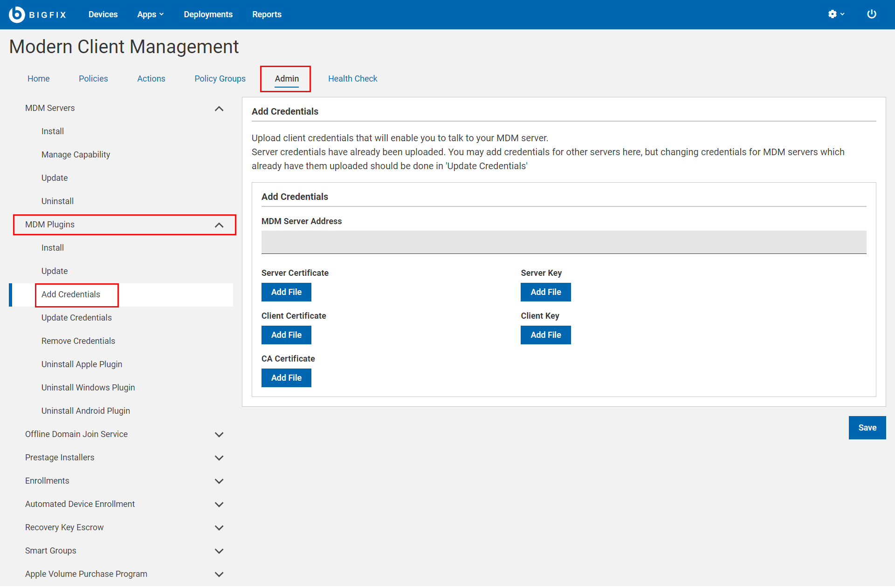The width and height of the screenshot is (895, 588).
Task: Expand the Prestage Installers chevron
Action: coord(219,458)
